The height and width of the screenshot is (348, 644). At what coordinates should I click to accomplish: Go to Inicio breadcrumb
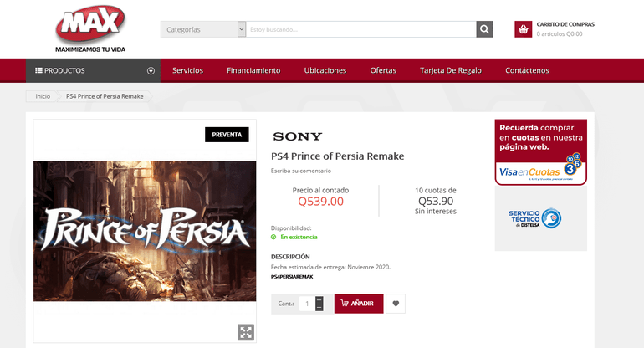[x=43, y=96]
